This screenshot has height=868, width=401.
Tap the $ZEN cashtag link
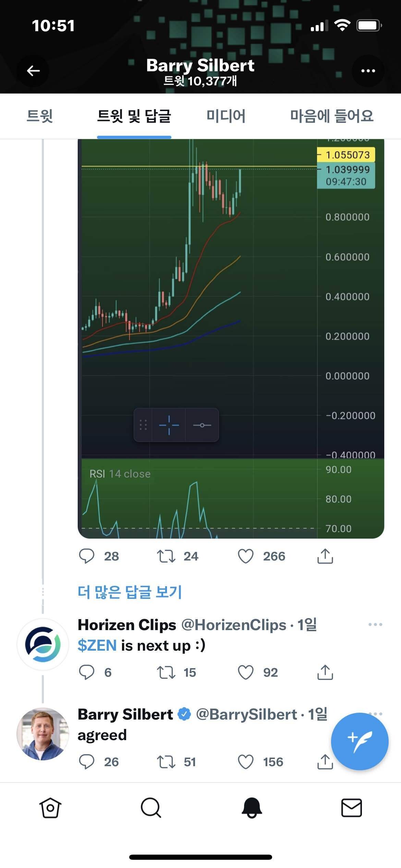[97, 646]
